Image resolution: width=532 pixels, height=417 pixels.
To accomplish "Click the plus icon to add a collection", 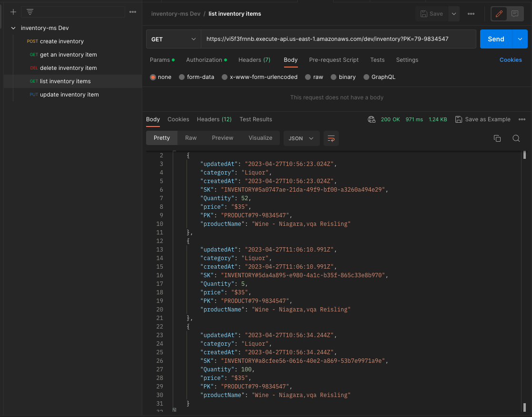I will point(13,12).
